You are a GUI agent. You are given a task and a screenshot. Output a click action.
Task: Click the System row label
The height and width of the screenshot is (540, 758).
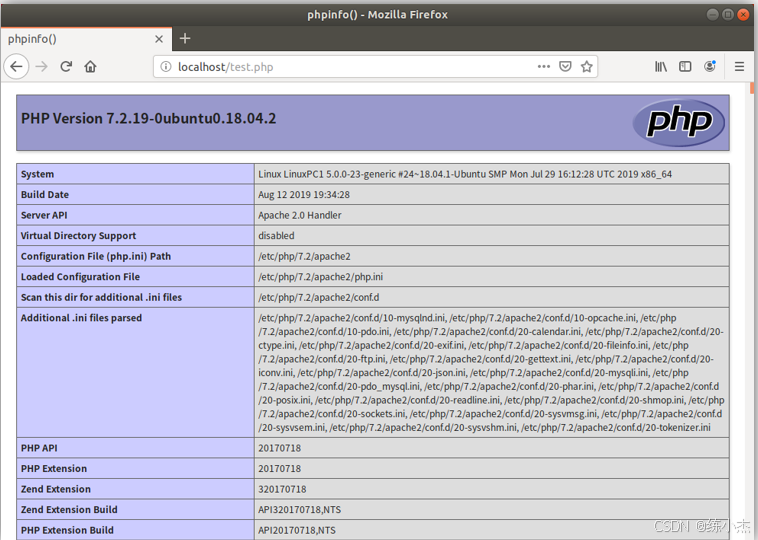37,174
